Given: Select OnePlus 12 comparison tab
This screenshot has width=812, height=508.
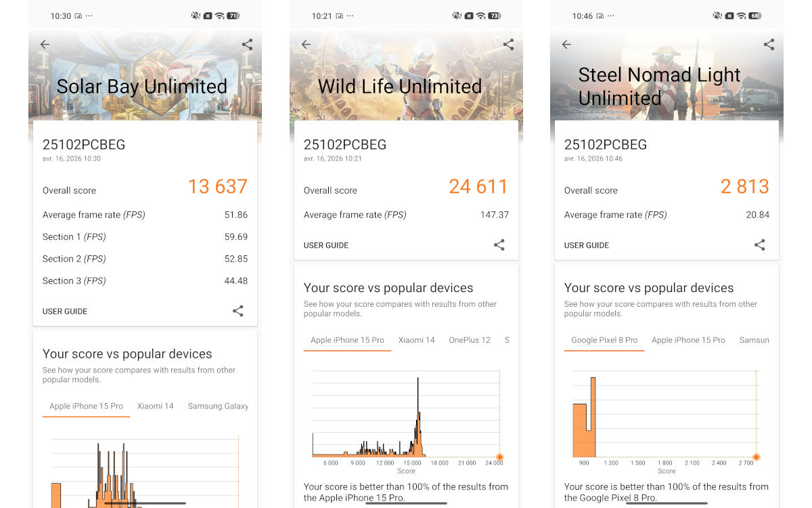Looking at the screenshot, I should (x=470, y=340).
